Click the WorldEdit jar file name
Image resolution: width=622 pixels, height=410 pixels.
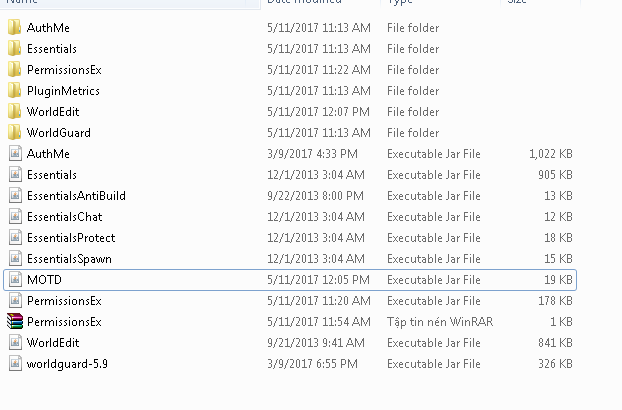tap(53, 343)
